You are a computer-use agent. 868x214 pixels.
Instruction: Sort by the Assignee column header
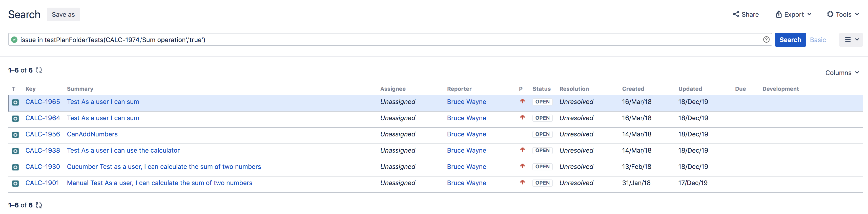pos(393,89)
